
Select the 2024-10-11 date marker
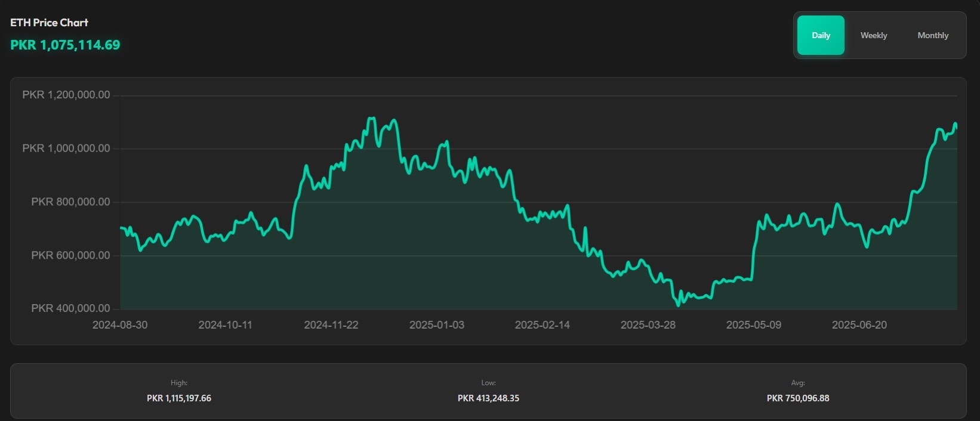[x=225, y=325]
